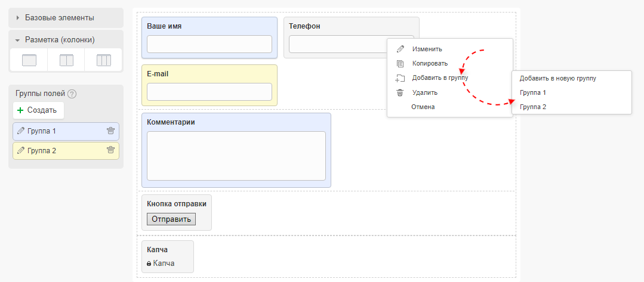Click the one-column layout icon
Image resolution: width=644 pixels, height=282 pixels.
29,60
